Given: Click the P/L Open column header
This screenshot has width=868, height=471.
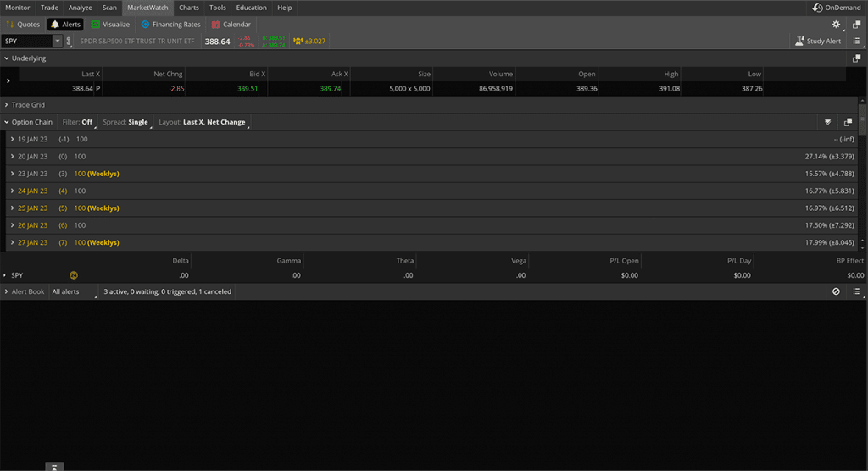Looking at the screenshot, I should pyautogui.click(x=624, y=261).
